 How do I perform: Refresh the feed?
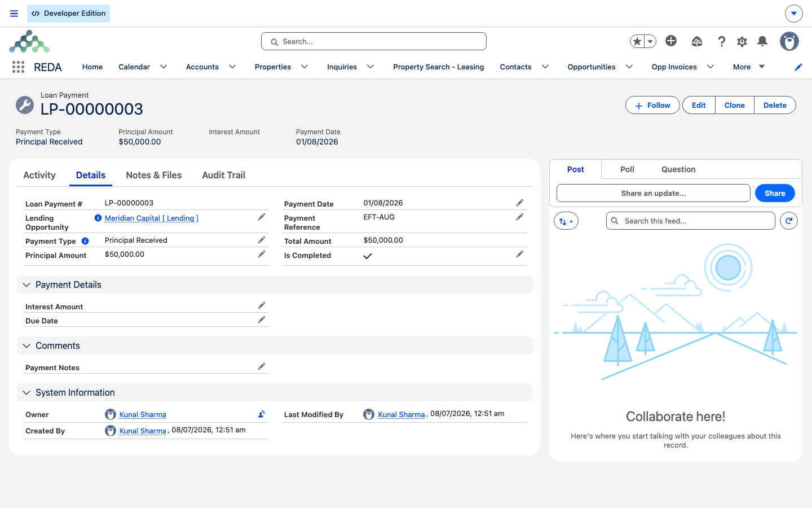(x=789, y=221)
